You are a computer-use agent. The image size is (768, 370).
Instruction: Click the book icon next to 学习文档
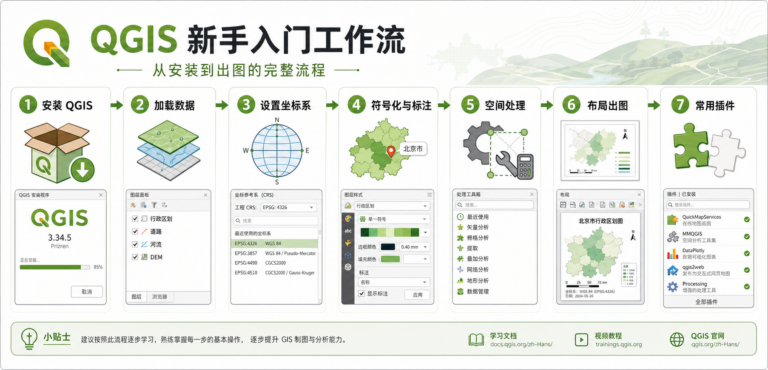(476, 340)
